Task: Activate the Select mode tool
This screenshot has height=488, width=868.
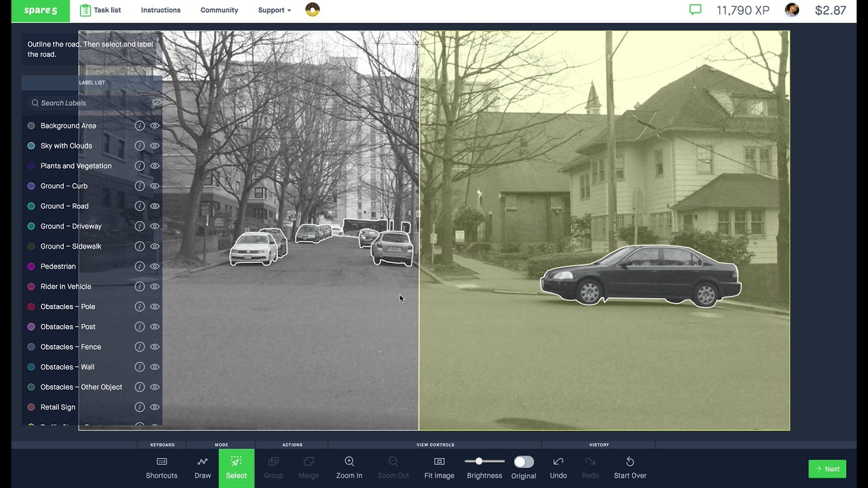Action: coord(236,468)
